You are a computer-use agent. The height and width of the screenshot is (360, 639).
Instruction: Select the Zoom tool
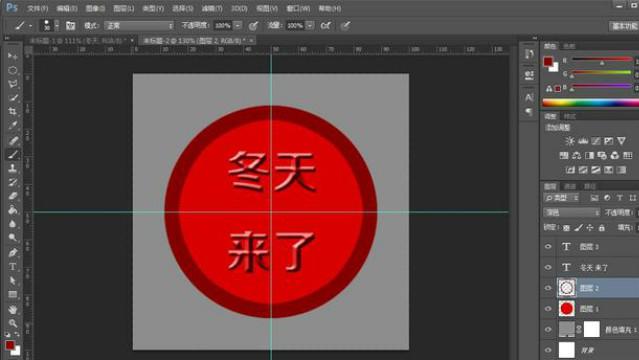13,324
